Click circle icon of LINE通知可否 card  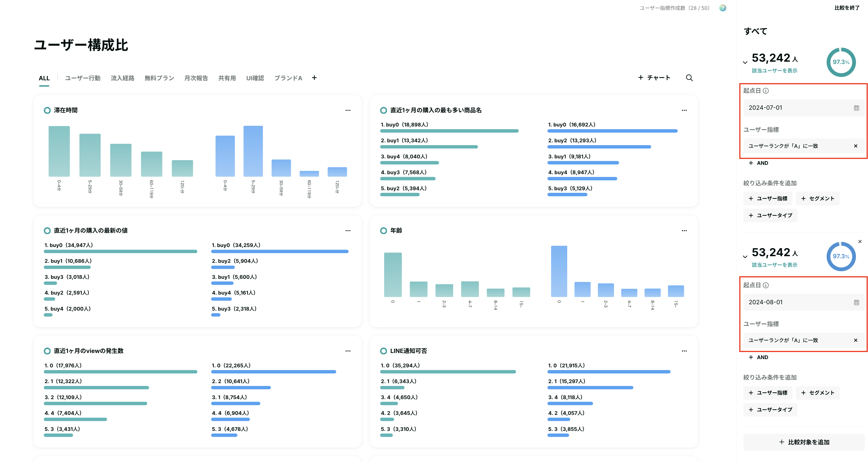click(383, 351)
